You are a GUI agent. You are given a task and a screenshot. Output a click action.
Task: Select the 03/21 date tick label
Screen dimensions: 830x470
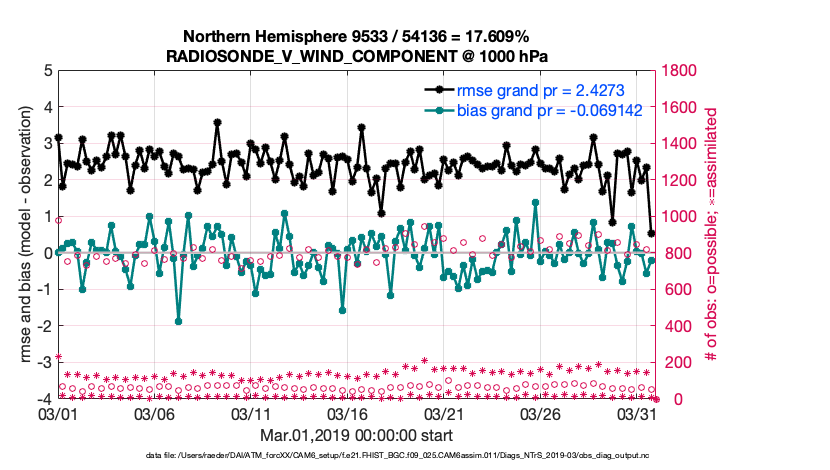pyautogui.click(x=446, y=414)
